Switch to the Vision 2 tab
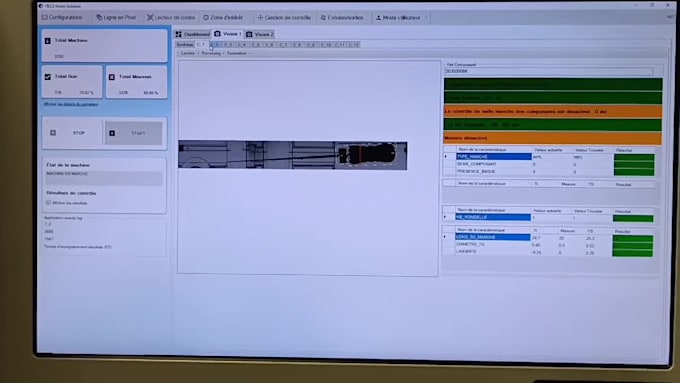The width and height of the screenshot is (680, 383). (260, 34)
